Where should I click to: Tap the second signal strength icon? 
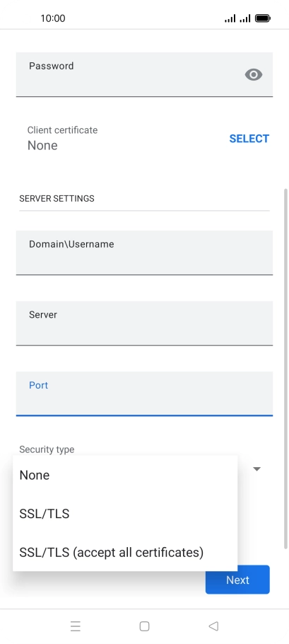[x=245, y=18]
